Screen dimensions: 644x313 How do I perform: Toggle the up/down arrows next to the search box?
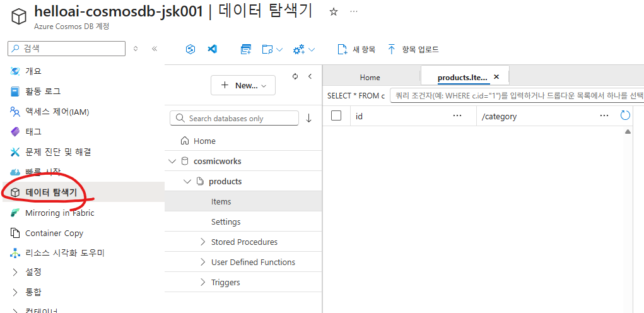(136, 49)
